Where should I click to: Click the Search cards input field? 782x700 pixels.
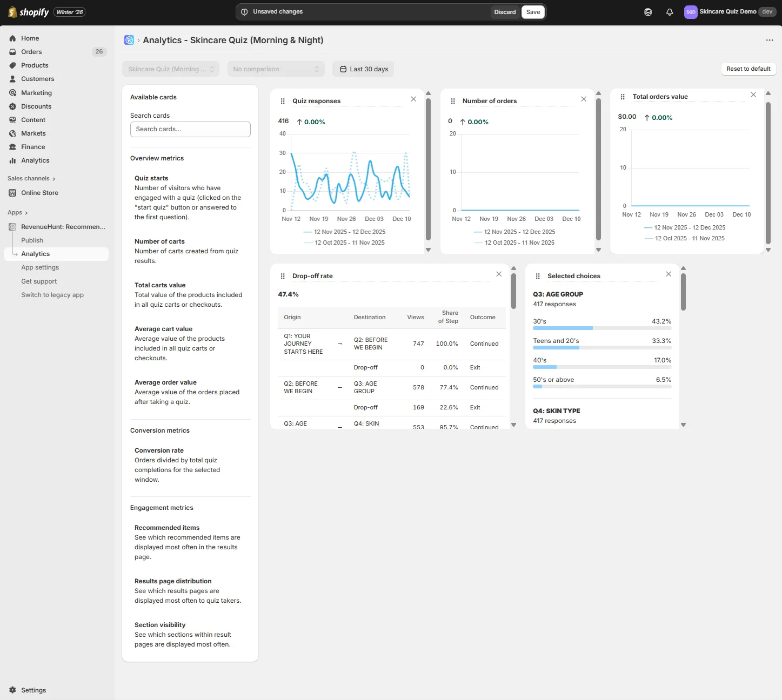pos(190,129)
